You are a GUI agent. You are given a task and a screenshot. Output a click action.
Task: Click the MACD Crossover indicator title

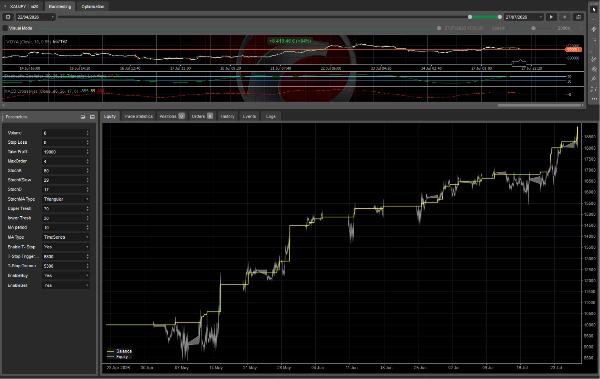(x=42, y=91)
